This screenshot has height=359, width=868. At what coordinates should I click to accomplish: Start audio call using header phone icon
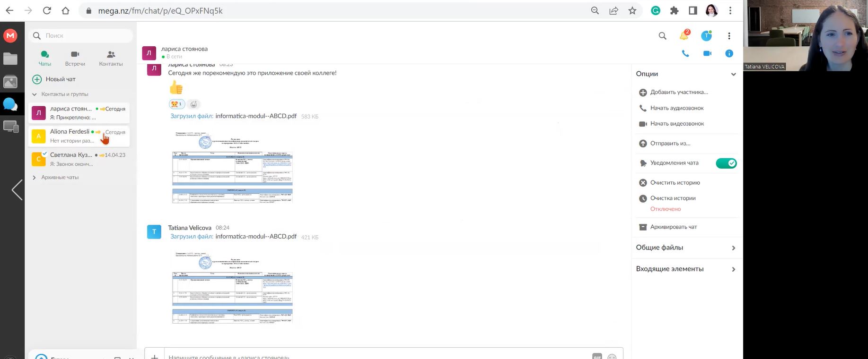pos(685,53)
